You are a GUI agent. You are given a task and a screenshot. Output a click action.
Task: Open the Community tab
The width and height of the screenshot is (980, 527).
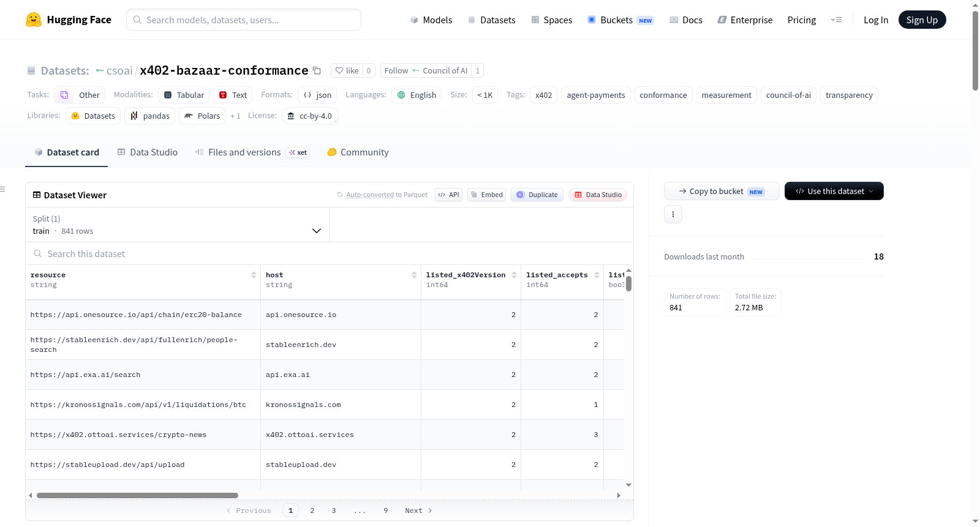click(x=358, y=152)
